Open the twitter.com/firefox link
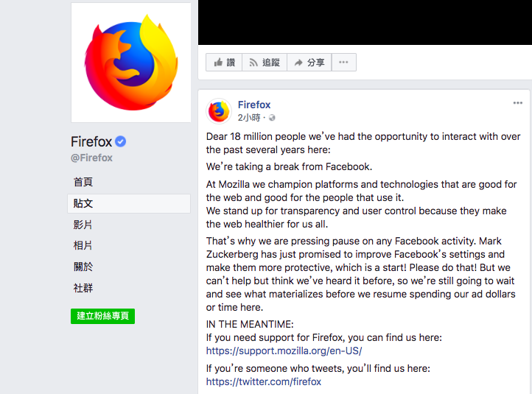The height and width of the screenshot is (394, 532). click(x=264, y=381)
